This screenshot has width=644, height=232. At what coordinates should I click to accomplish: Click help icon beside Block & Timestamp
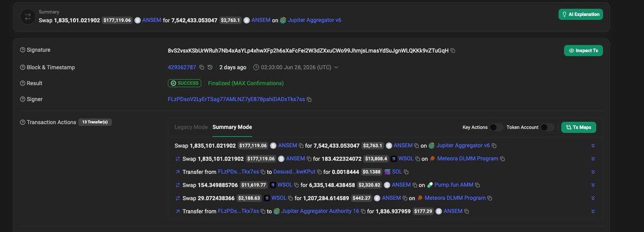[23, 67]
